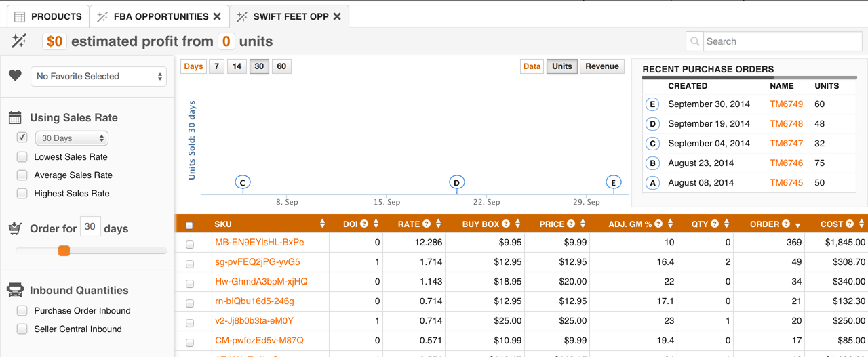Click the ADJ. GM % help icon
This screenshot has width=868, height=357.
(x=658, y=224)
